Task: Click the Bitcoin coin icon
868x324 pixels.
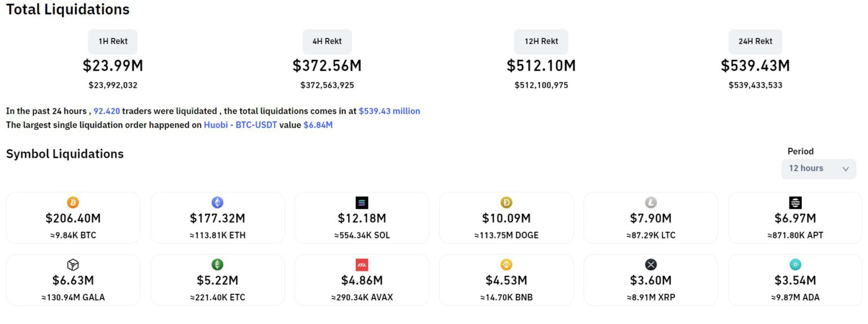Action: 73,202
